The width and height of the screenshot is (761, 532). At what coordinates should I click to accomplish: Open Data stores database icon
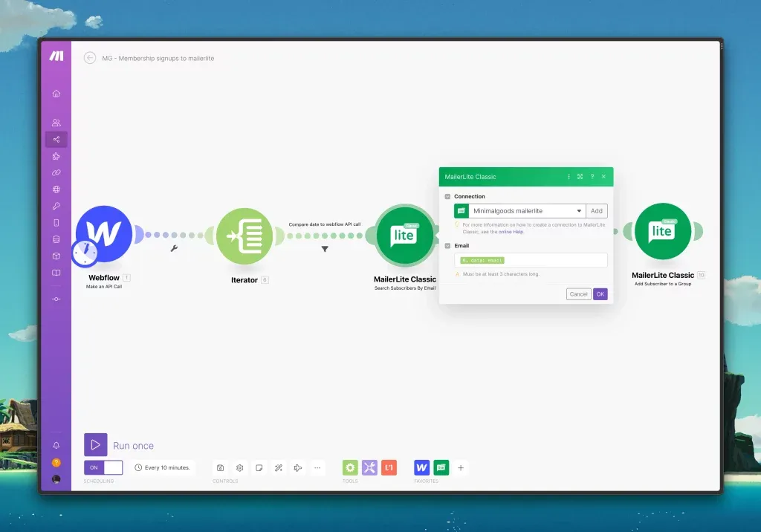pos(56,239)
